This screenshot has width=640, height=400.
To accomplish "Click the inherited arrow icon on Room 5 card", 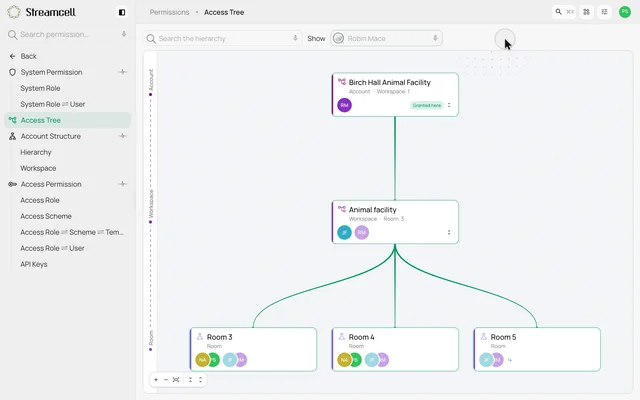I will pos(510,360).
